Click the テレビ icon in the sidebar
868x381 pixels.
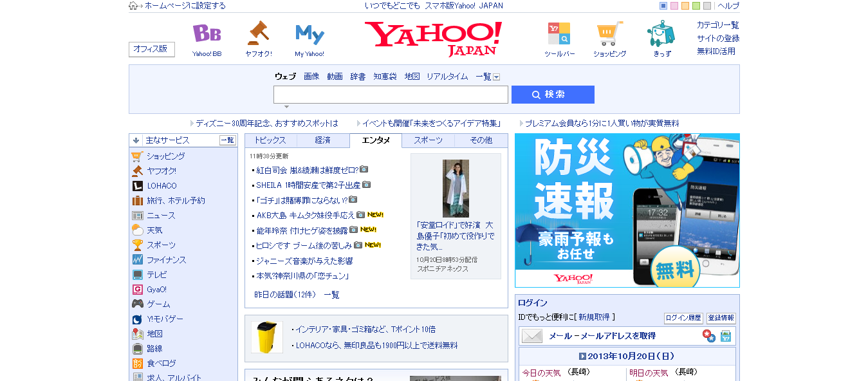[x=137, y=275]
